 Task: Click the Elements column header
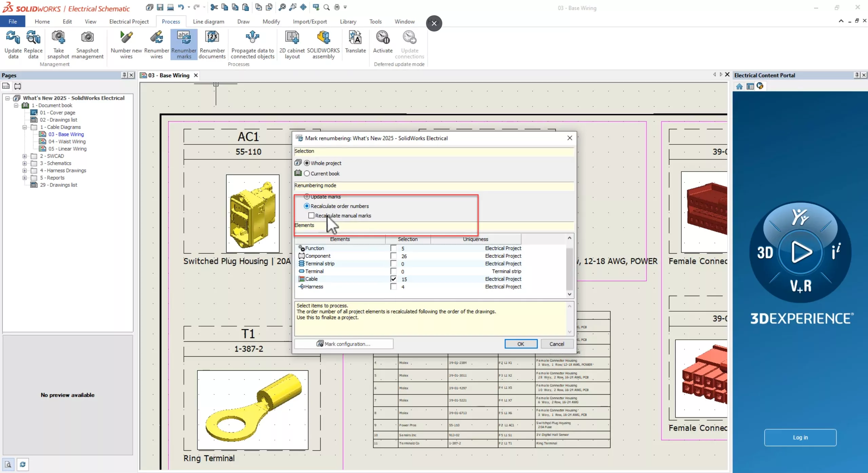tap(340, 239)
